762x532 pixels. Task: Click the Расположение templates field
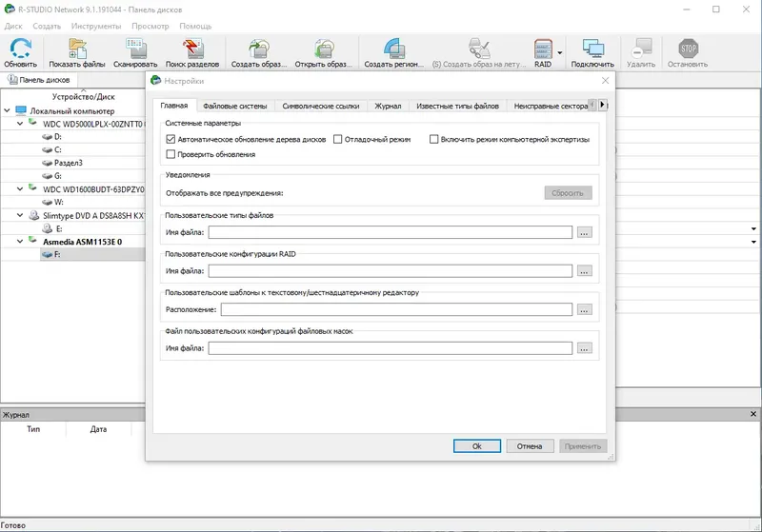coord(396,309)
